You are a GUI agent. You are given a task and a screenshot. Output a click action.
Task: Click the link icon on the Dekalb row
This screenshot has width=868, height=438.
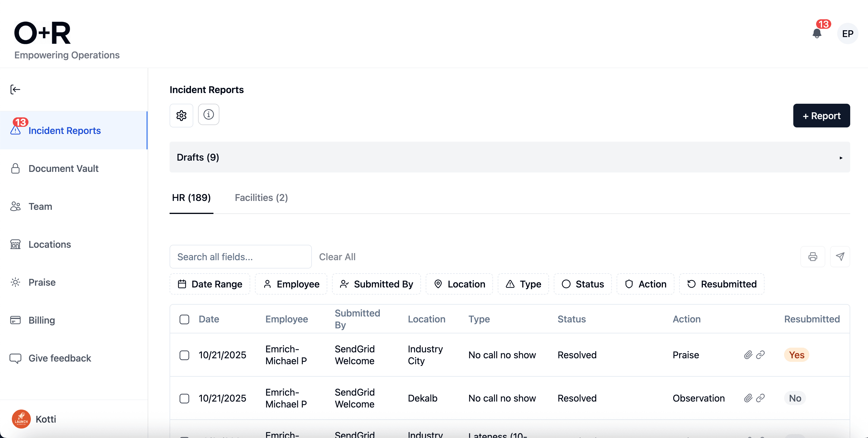click(761, 398)
